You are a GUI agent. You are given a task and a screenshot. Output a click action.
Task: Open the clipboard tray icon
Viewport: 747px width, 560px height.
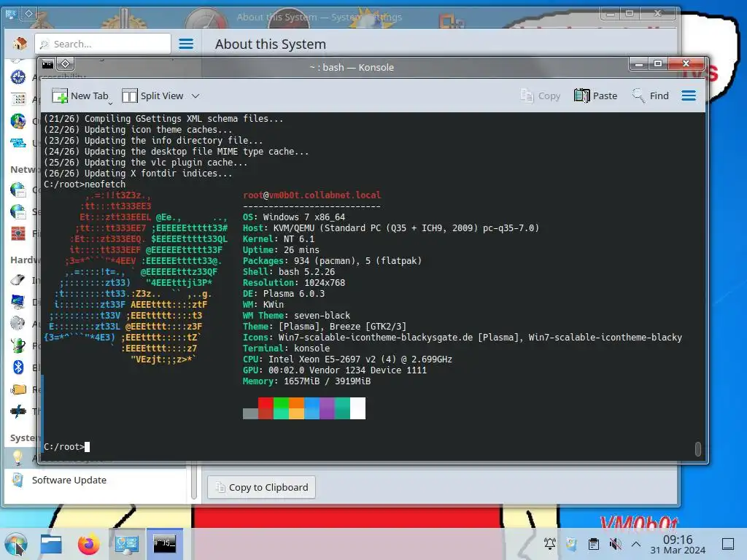594,544
